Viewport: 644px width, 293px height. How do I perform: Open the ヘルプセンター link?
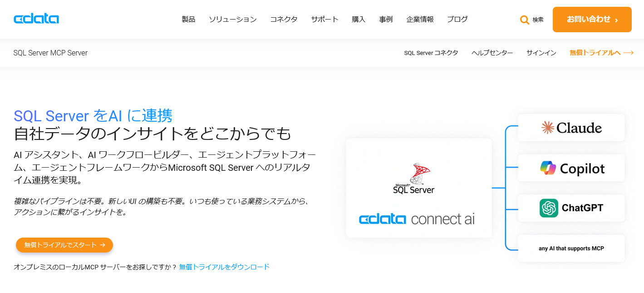coord(492,53)
